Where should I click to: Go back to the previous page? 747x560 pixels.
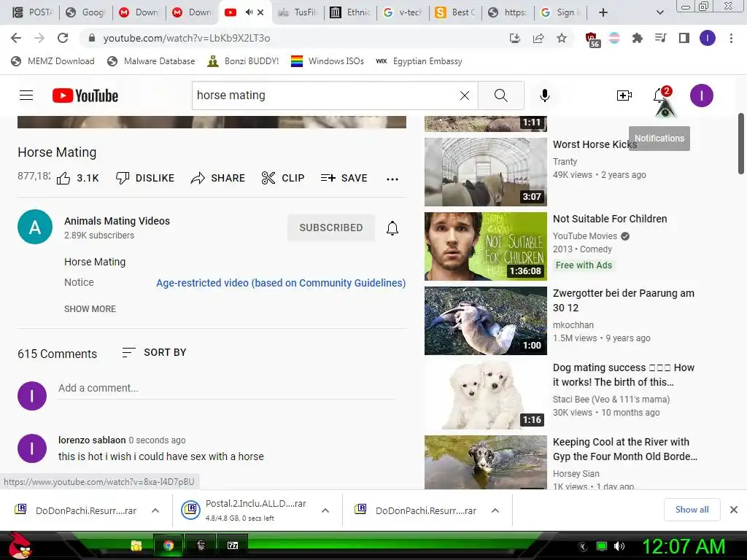click(x=16, y=38)
